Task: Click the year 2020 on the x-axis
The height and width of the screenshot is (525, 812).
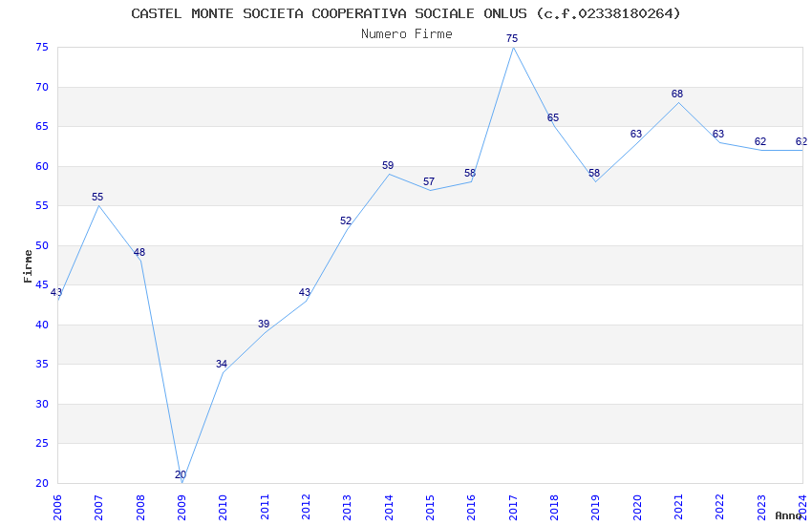Action: pyautogui.click(x=637, y=507)
